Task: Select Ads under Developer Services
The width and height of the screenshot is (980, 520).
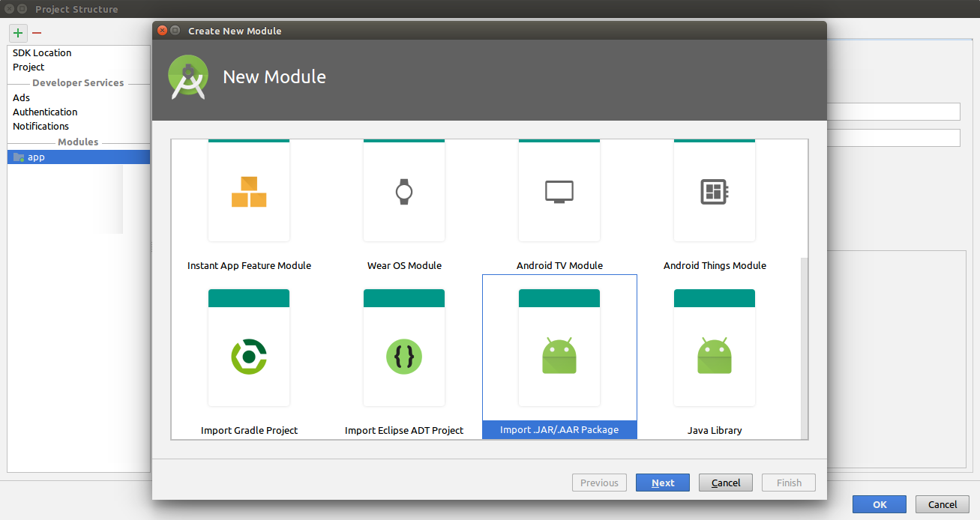Action: 79,97
